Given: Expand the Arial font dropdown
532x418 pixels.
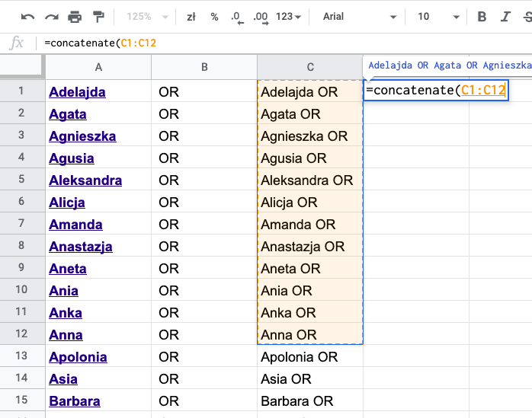Looking at the screenshot, I should (x=359, y=17).
